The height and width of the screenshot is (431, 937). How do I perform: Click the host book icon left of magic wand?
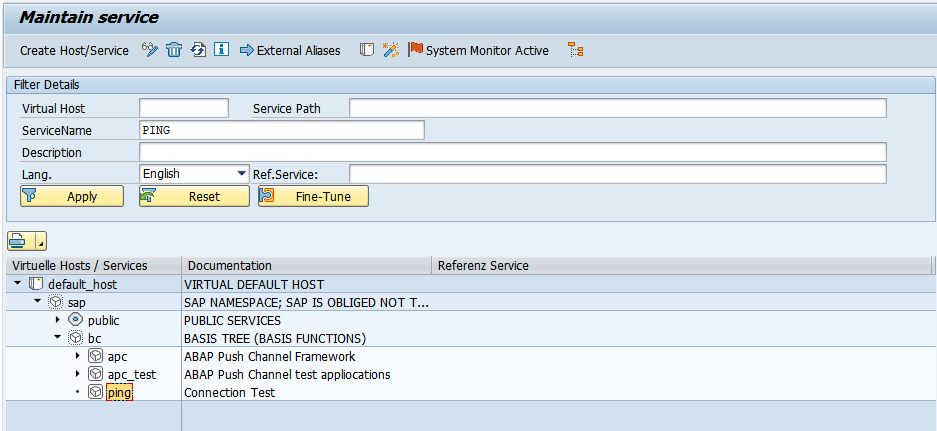click(x=367, y=50)
